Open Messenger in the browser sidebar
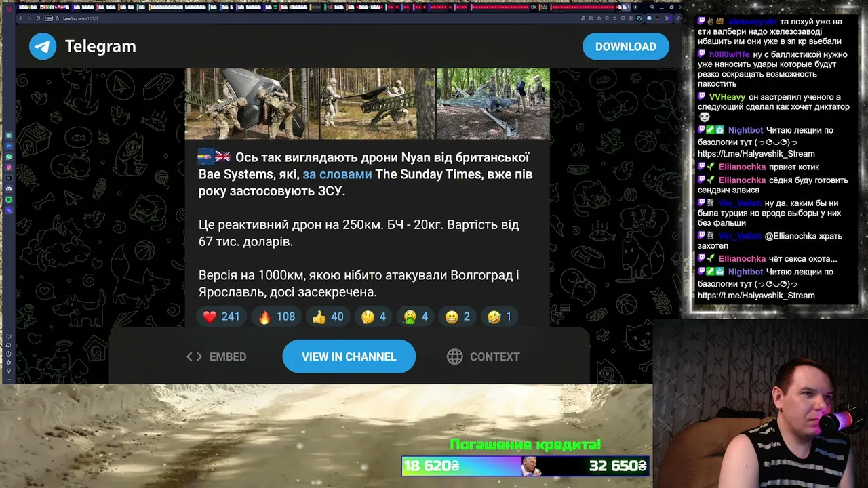Screen dimensions: 868x488 tap(9, 146)
